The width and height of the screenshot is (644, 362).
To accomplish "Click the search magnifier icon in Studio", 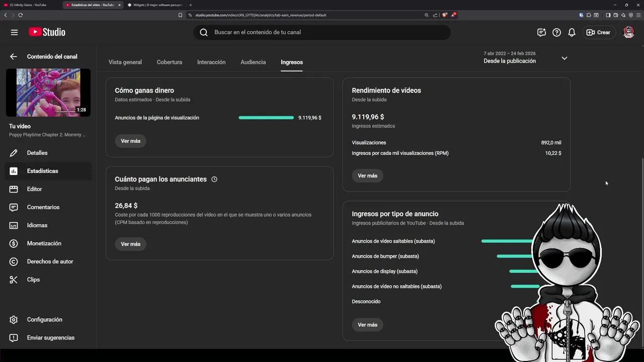I will [204, 32].
